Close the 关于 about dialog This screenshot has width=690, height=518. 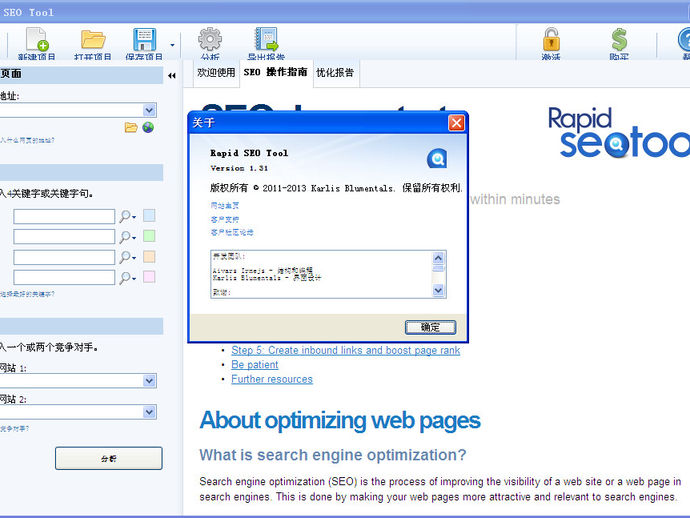click(x=456, y=123)
